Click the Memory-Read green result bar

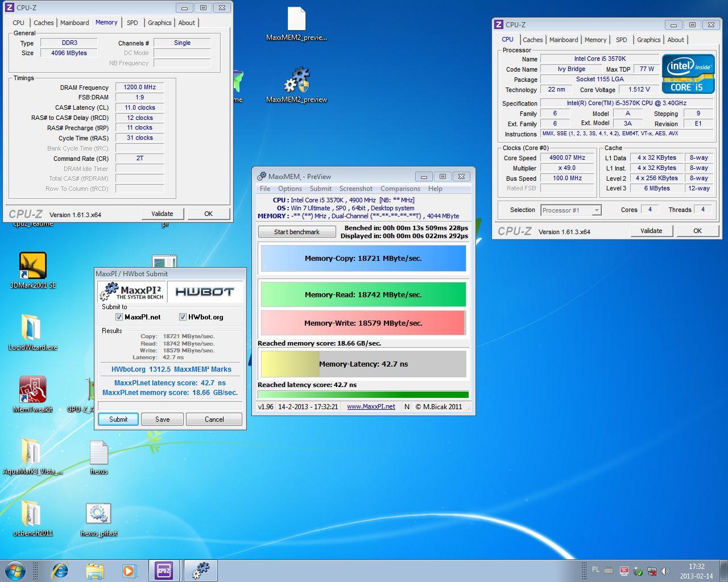tap(363, 294)
